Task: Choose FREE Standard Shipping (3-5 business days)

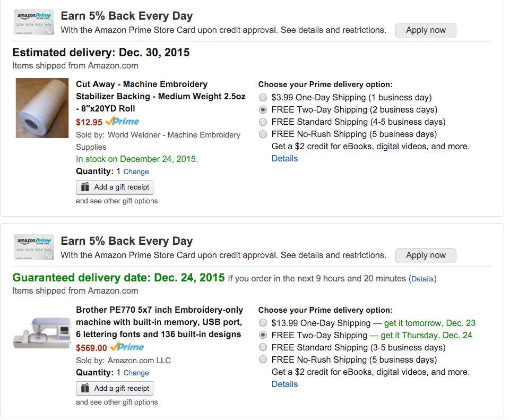Action: tap(263, 348)
